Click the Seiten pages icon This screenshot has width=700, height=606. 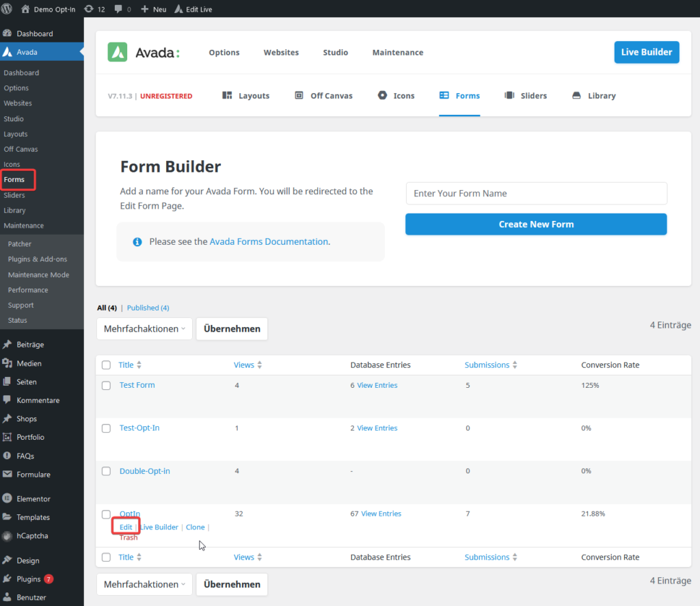[x=7, y=382]
